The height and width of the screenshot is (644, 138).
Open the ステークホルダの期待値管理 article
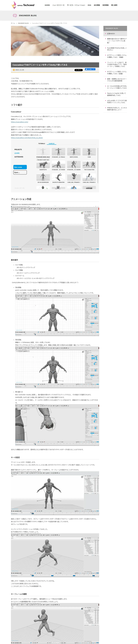[117, 80]
